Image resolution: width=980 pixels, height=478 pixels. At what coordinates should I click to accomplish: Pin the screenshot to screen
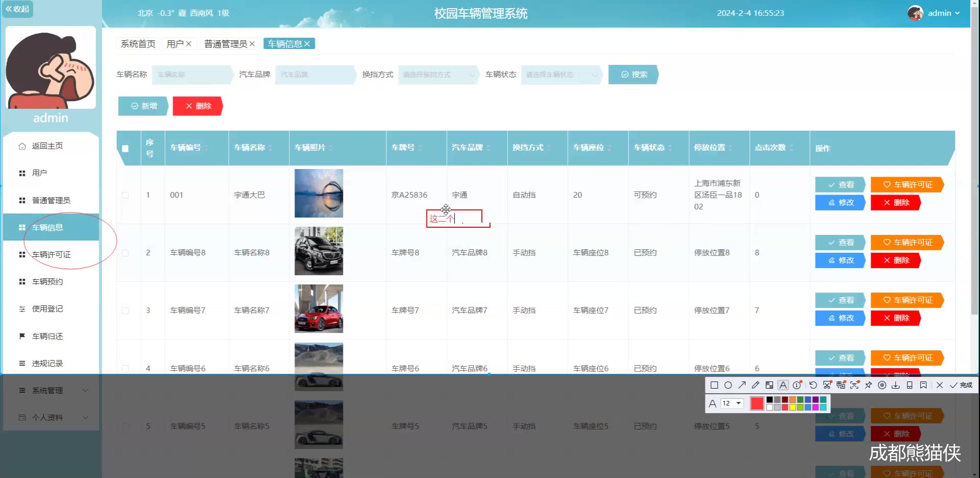[x=868, y=386]
